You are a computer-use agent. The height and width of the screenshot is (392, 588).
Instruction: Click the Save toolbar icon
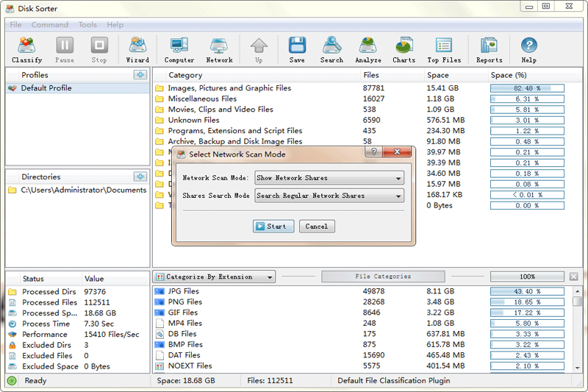pyautogui.click(x=297, y=49)
